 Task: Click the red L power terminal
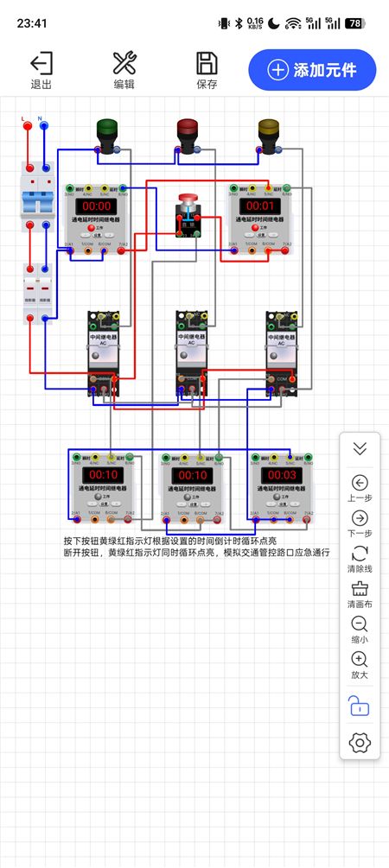click(27, 126)
